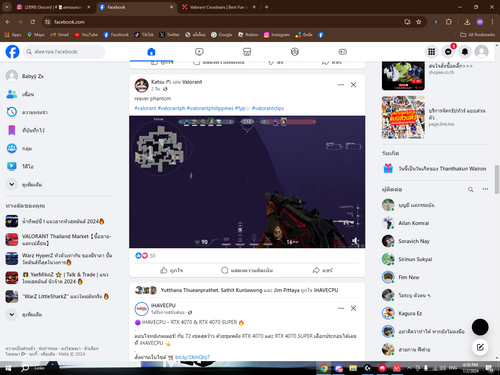Compose a new message pencil icon
500x375 pixels.
[480, 347]
